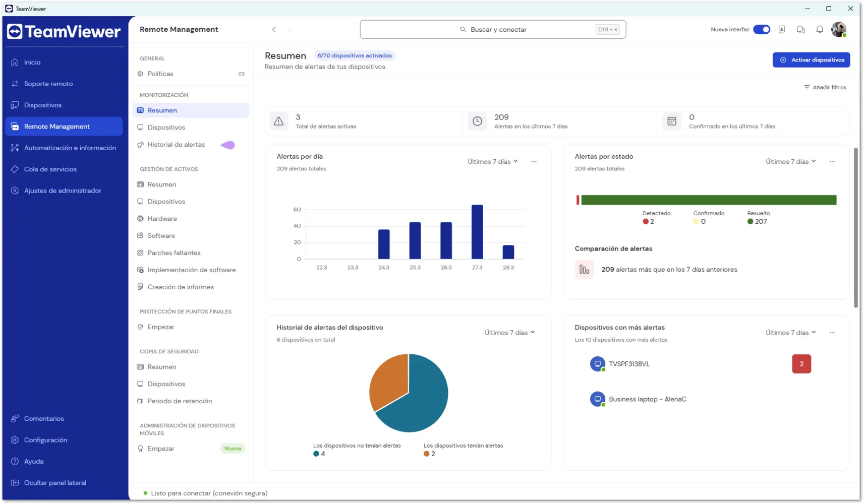Open Dispositivos in the main sidebar
Viewport: 864px width, 504px height.
point(64,105)
